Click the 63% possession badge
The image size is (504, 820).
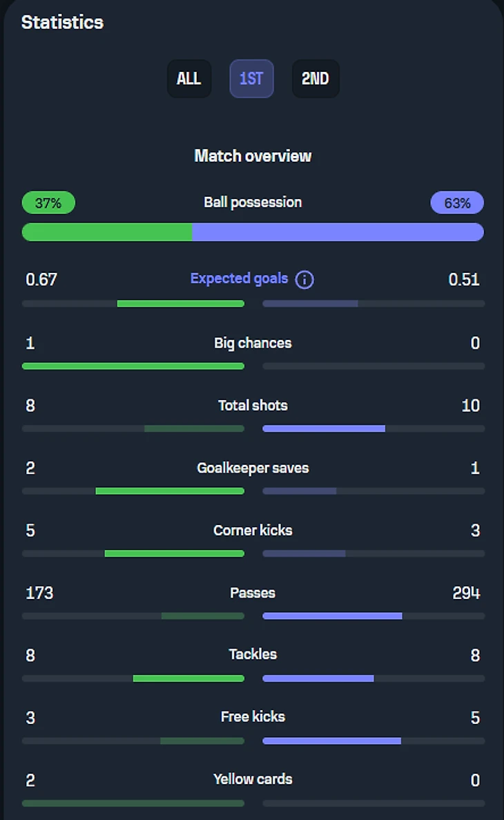[x=457, y=203]
